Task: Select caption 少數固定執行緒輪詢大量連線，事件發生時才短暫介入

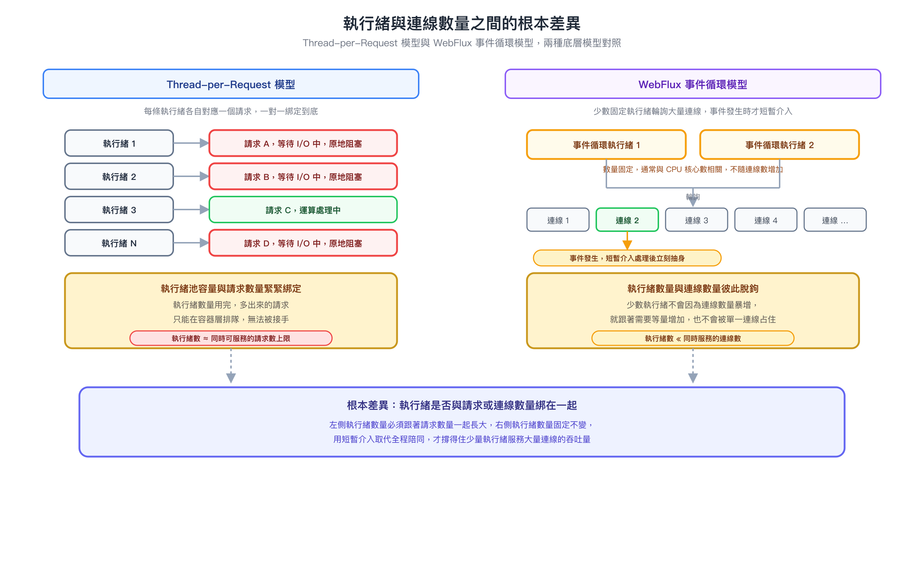Action: [693, 111]
